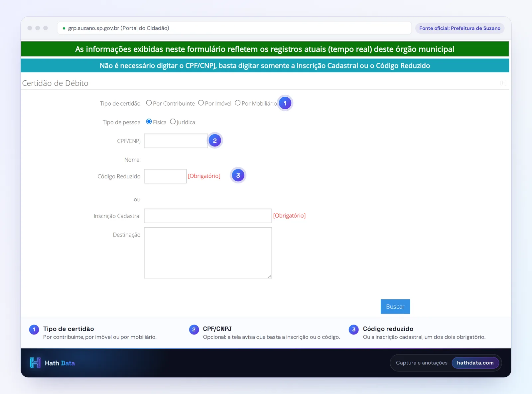
Task: Click the Hath Data logo icon
Action: (35, 363)
